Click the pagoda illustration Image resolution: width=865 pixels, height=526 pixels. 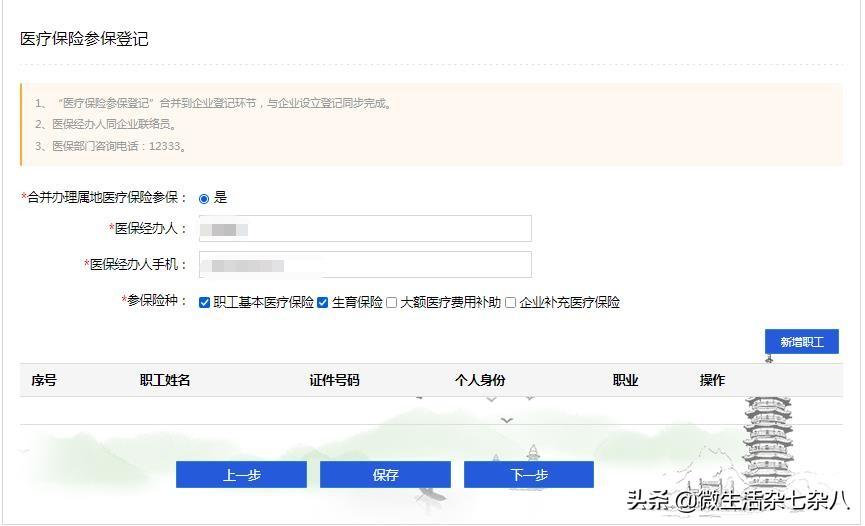(768, 440)
